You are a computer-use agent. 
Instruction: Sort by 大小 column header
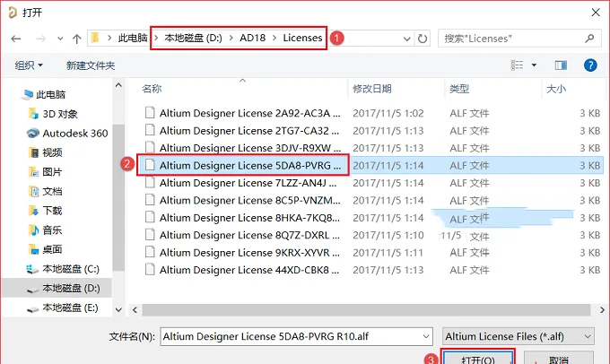pos(556,89)
